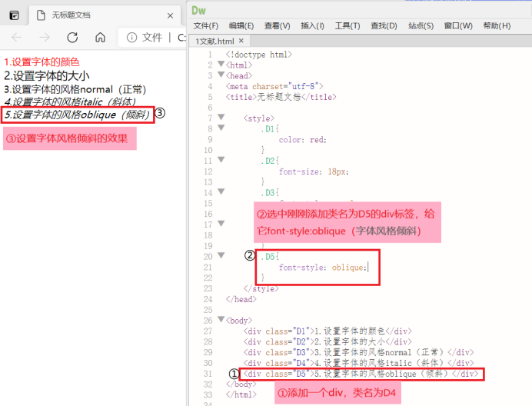This screenshot has height=406, width=532.
Task: Click line number 25 in gutter
Action: pos(208,310)
